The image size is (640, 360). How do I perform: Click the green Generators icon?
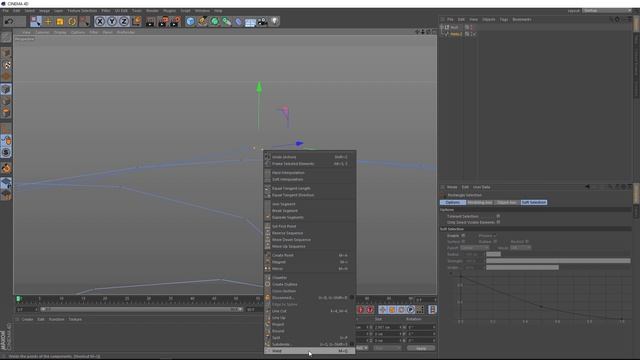(x=214, y=21)
